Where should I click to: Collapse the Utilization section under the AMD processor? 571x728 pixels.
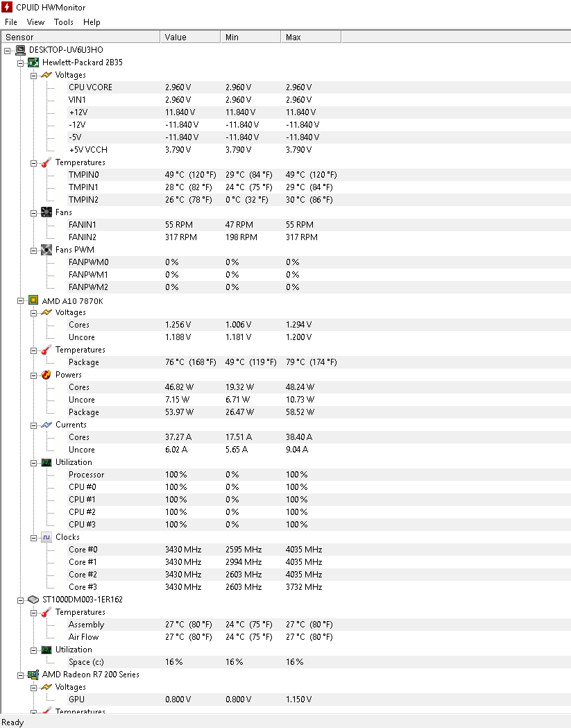tap(33, 462)
